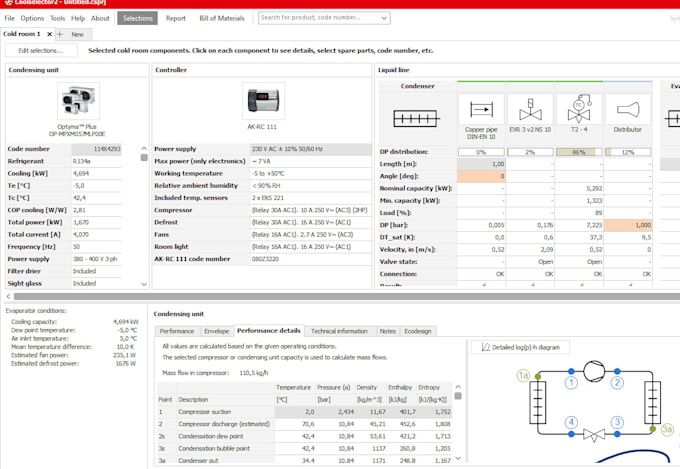Image resolution: width=680 pixels, height=469 pixels.
Task: Select the T2 - 4 expansion valve icon
Action: click(579, 109)
